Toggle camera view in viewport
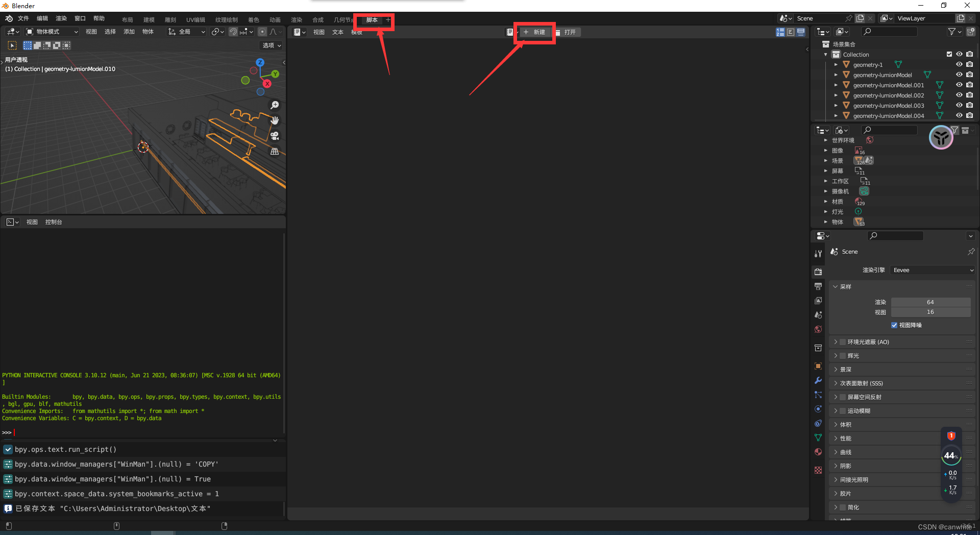This screenshot has width=980, height=535. pos(275,136)
